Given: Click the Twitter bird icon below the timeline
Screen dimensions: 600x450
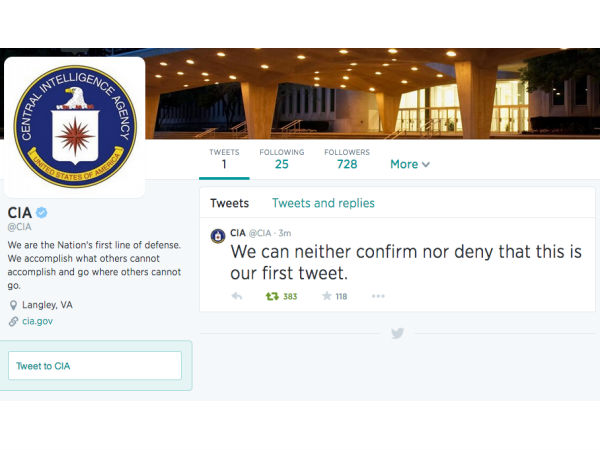Looking at the screenshot, I should 398,333.
